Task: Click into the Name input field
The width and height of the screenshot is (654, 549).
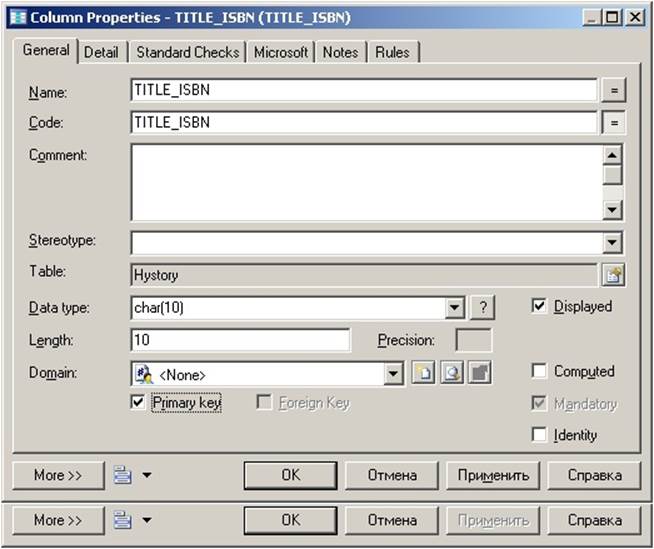Action: pyautogui.click(x=364, y=90)
